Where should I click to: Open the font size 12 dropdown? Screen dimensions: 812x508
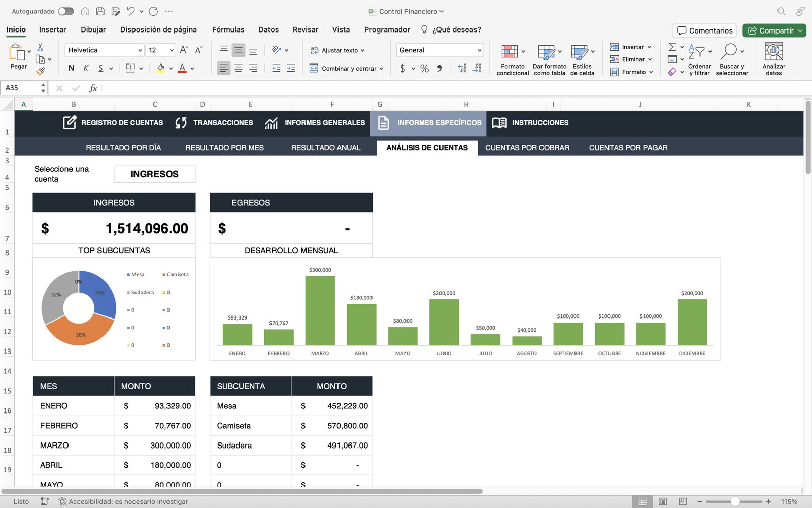[x=172, y=50]
